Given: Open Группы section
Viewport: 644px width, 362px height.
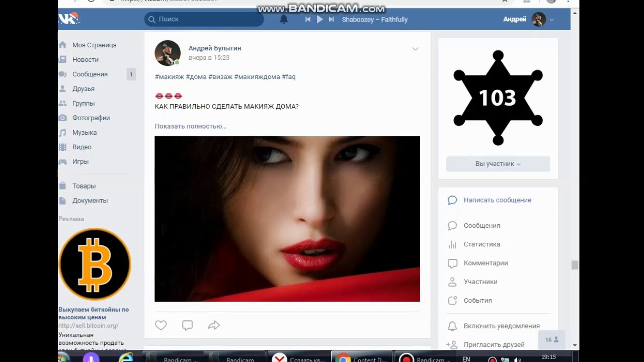Looking at the screenshot, I should coord(84,103).
